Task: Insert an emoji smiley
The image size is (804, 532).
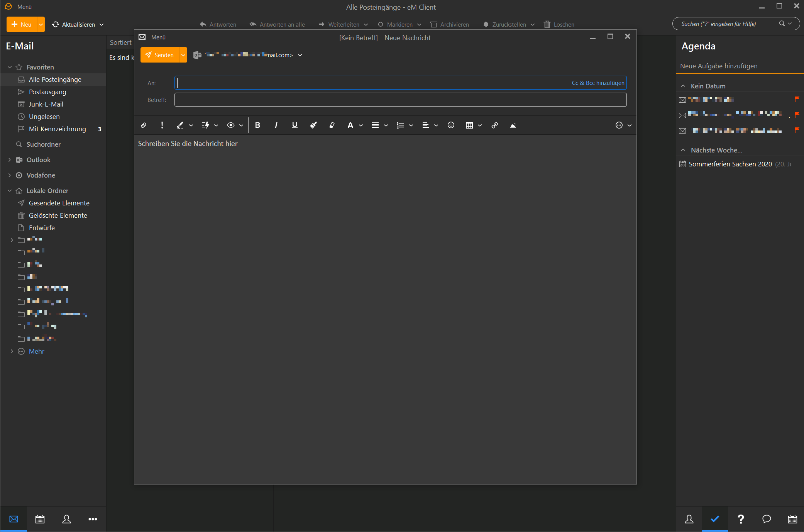Action: [451, 125]
